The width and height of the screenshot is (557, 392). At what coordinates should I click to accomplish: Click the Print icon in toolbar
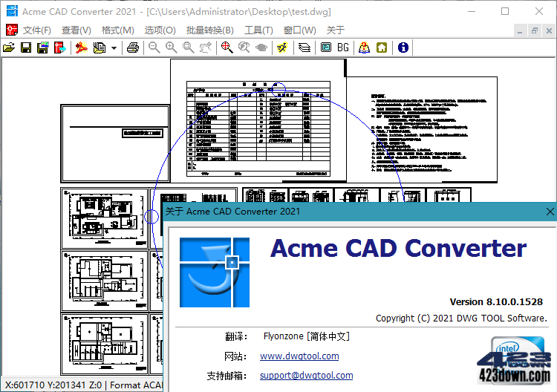pyautogui.click(x=132, y=48)
